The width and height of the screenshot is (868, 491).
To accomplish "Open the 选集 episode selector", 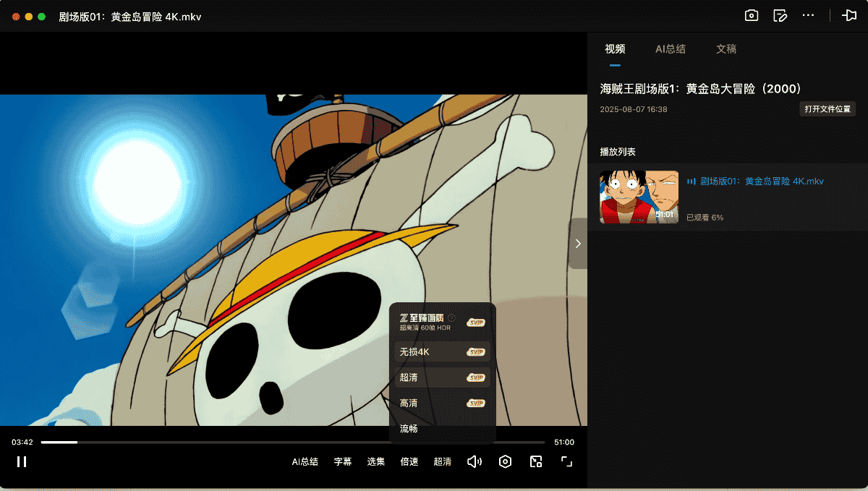I will click(x=376, y=461).
